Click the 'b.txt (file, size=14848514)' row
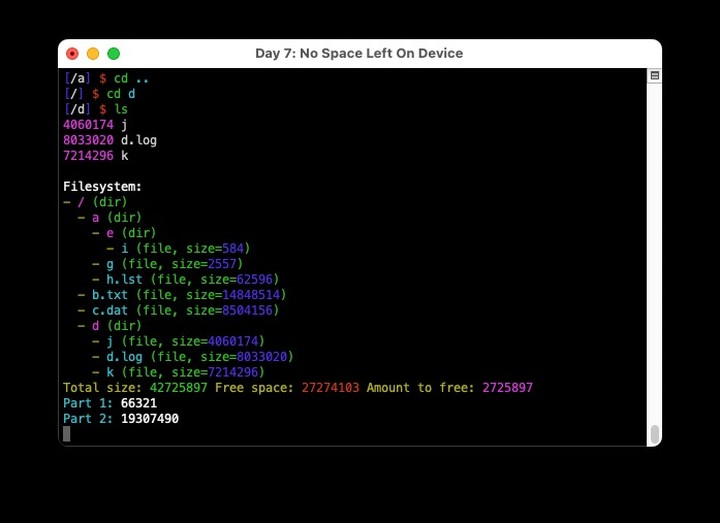The width and height of the screenshot is (720, 523). [x=182, y=295]
